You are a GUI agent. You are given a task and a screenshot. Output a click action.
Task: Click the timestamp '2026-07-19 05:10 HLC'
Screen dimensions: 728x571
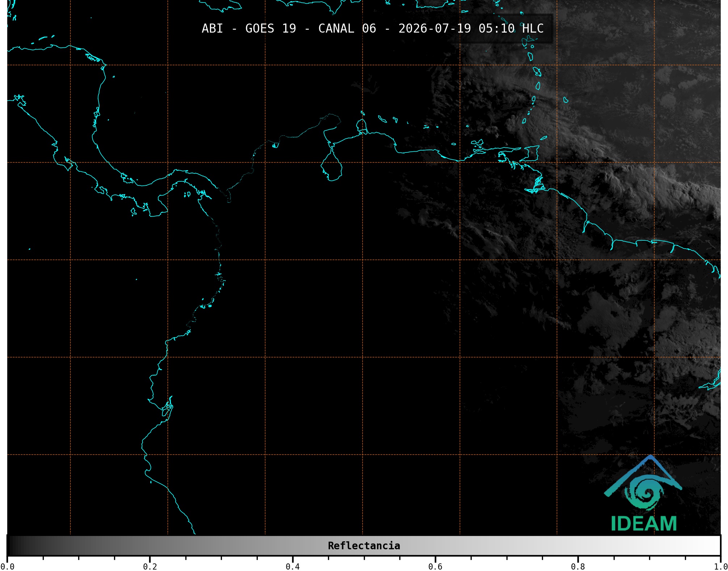point(471,29)
